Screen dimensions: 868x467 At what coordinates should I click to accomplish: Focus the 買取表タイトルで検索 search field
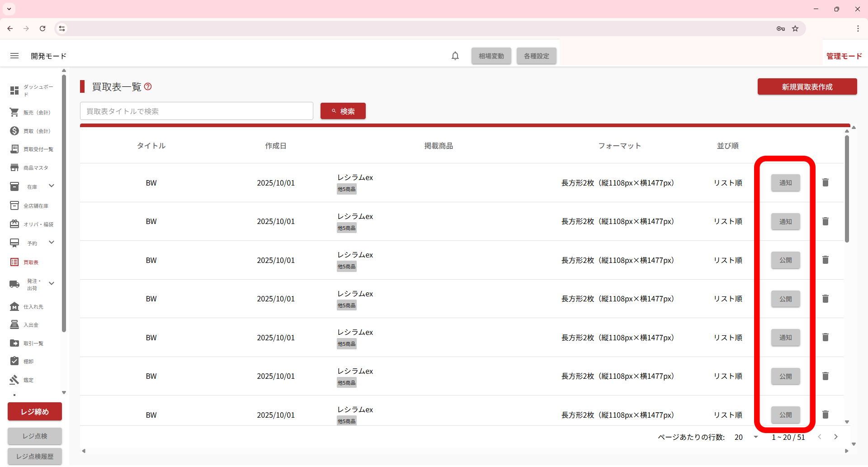tap(196, 111)
